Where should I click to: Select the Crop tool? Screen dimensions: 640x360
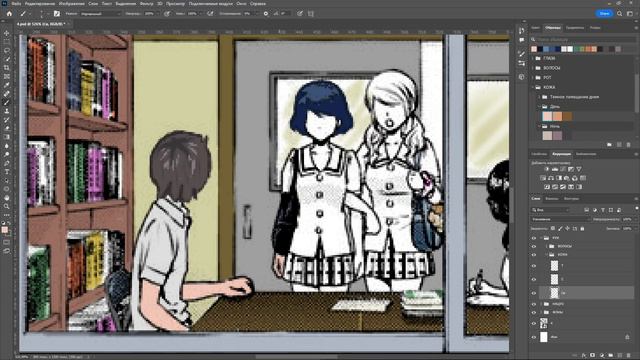point(7,68)
